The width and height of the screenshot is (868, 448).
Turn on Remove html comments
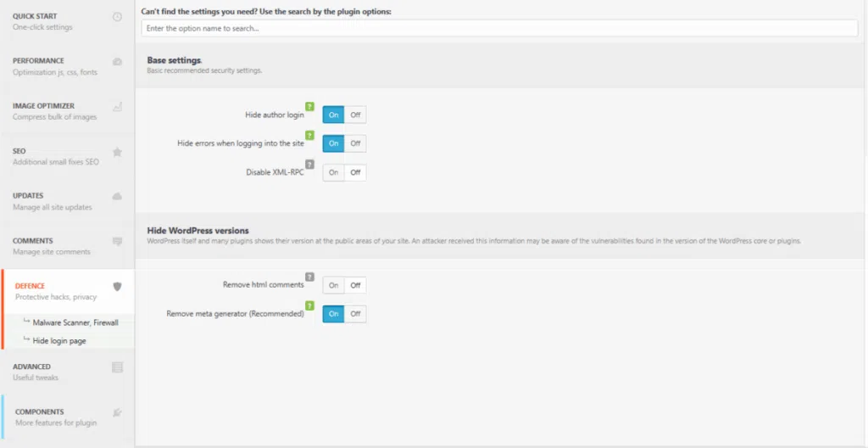[x=334, y=286]
